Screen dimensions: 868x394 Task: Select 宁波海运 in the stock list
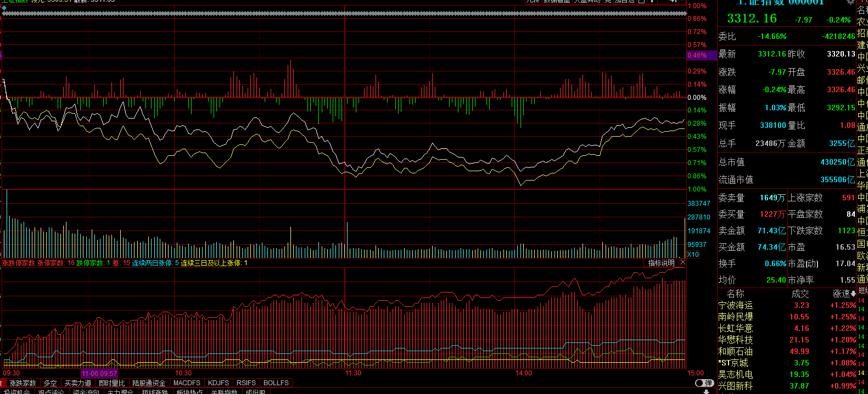pyautogui.click(x=735, y=305)
